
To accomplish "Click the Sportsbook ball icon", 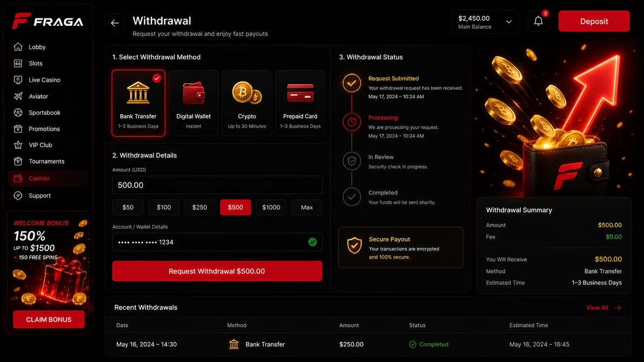I will point(18,113).
